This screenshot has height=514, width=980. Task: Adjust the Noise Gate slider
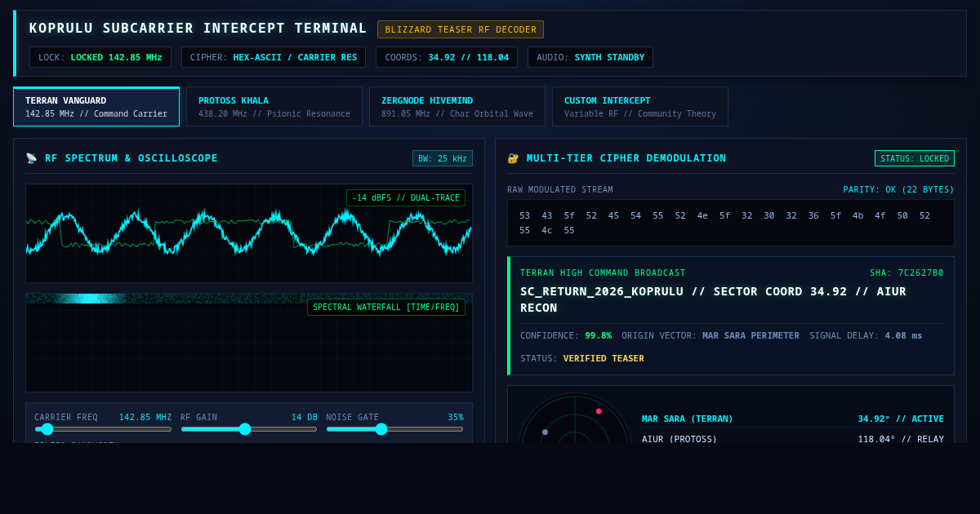point(394,429)
